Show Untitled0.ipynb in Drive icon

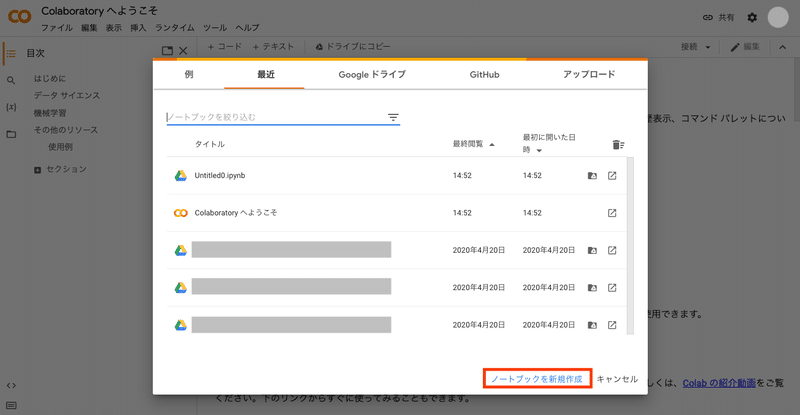coord(592,176)
